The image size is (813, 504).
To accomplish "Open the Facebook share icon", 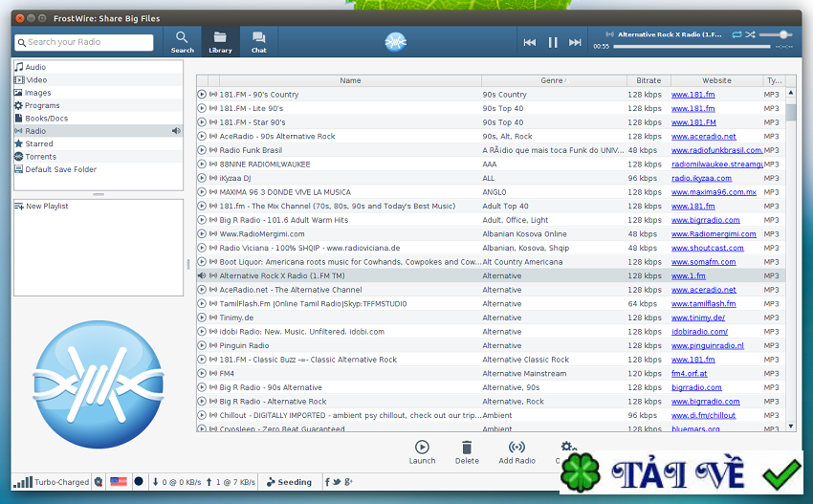I will tap(328, 482).
